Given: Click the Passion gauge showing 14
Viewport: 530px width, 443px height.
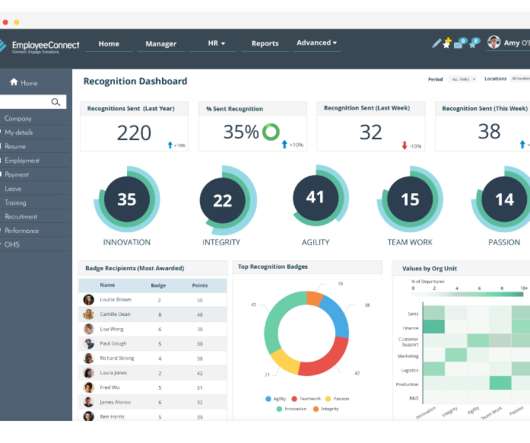Looking at the screenshot, I should (504, 199).
